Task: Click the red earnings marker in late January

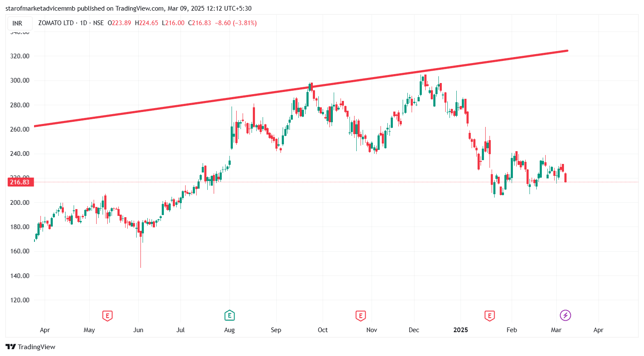Action: click(x=489, y=316)
